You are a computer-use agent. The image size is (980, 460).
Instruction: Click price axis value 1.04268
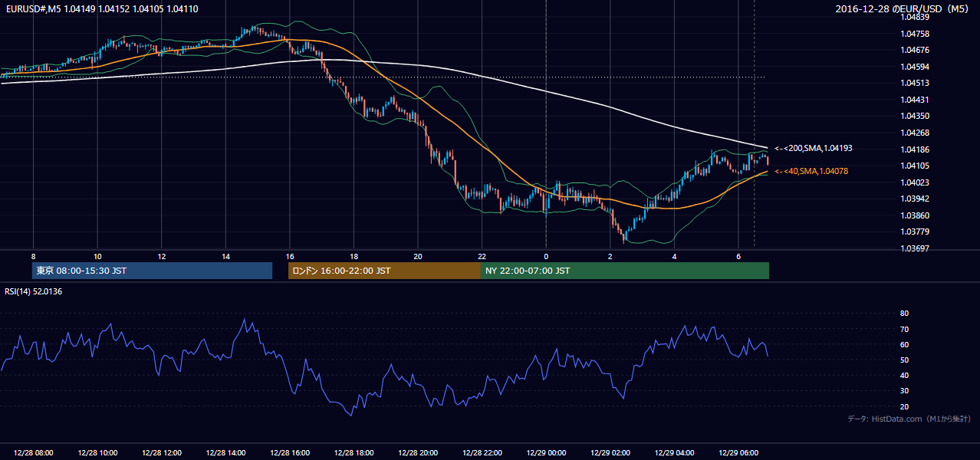pyautogui.click(x=914, y=133)
